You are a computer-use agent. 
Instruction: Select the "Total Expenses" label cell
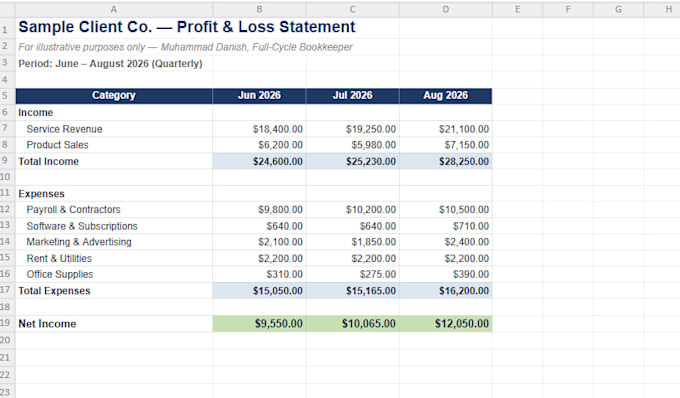pos(114,291)
